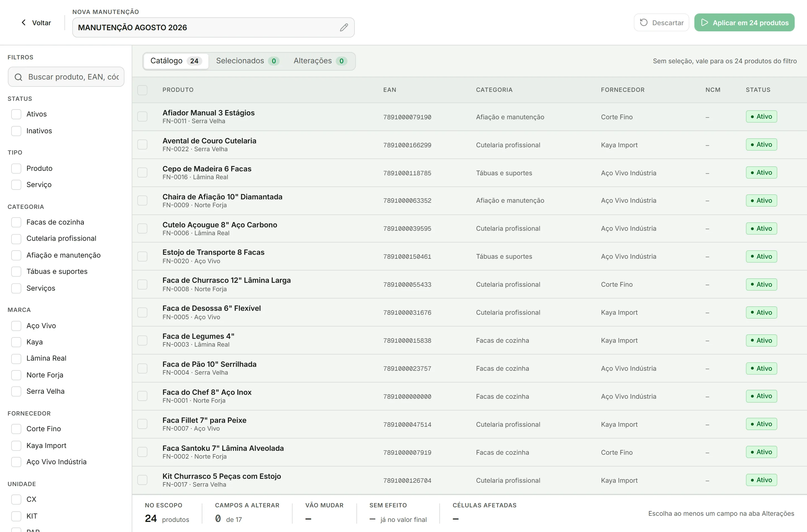The width and height of the screenshot is (807, 532).
Task: Click Corte Fino in Faca Santoku row
Action: click(x=616, y=452)
